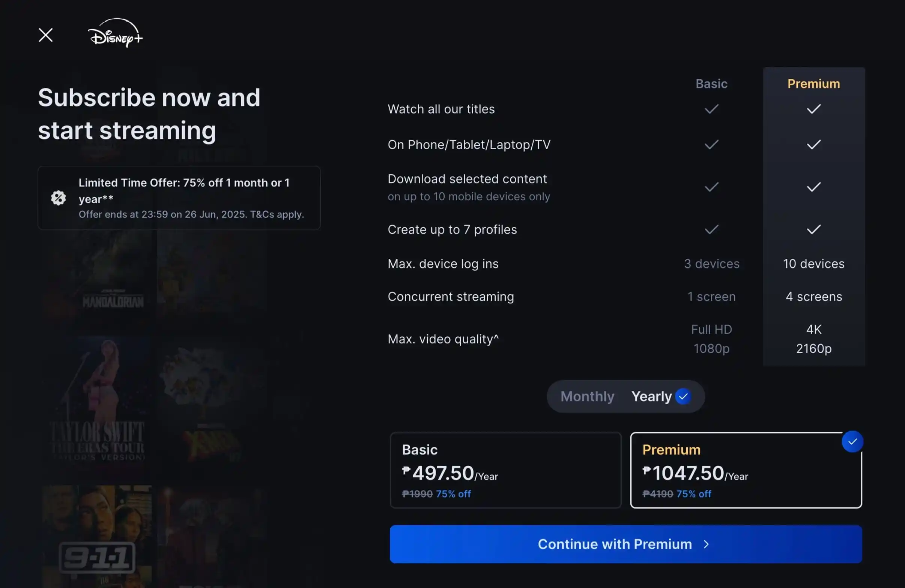Click the 75% off text under Basic price

pyautogui.click(x=453, y=494)
